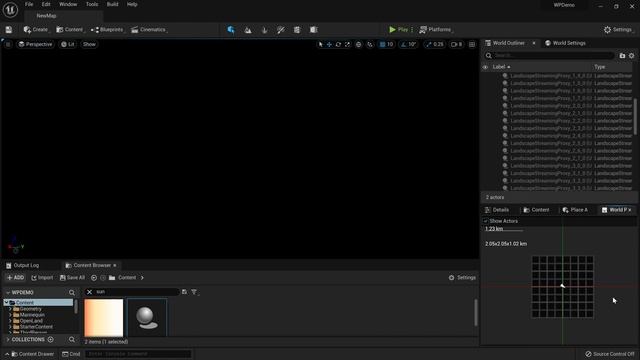Open the Platforms dropdown
This screenshot has width=640, height=360.
point(436,30)
